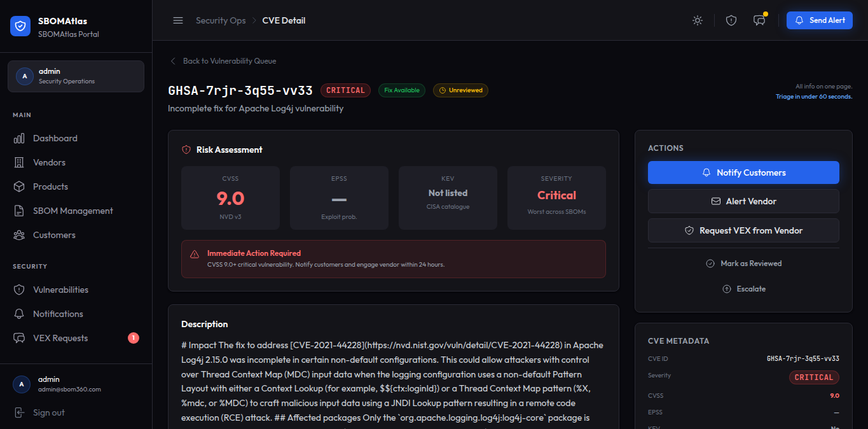Click the admin avatar at sidebar bottom
The image size is (868, 429).
click(x=22, y=384)
